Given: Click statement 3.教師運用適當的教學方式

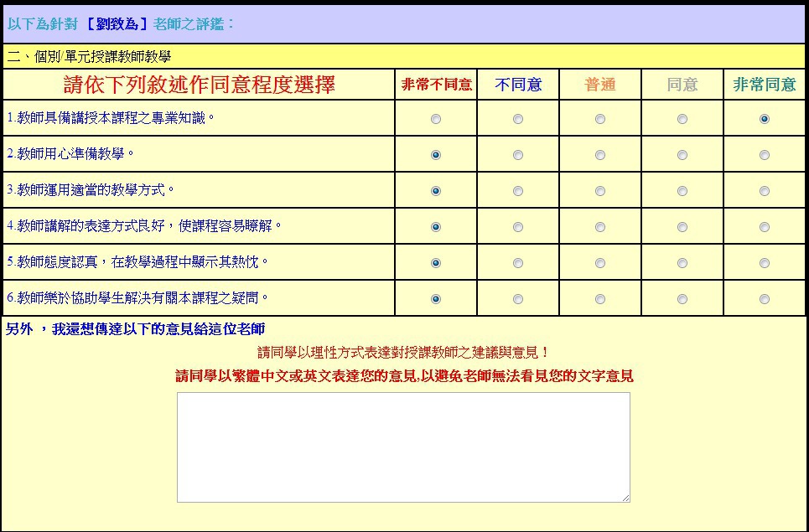Looking at the screenshot, I should 91,190.
